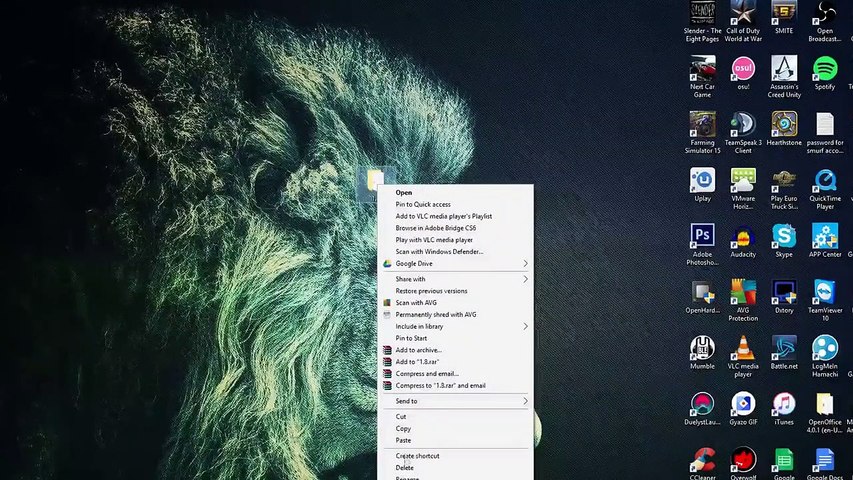This screenshot has width=853, height=480.
Task: Open VMware Horizon desktop shortcut
Action: [x=743, y=189]
